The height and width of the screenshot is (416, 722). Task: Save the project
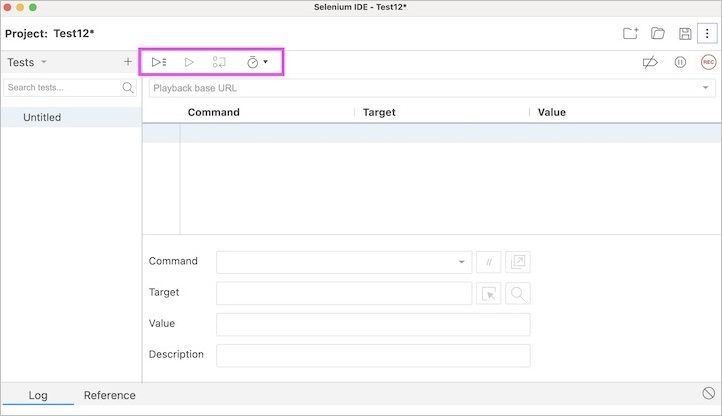click(x=685, y=33)
